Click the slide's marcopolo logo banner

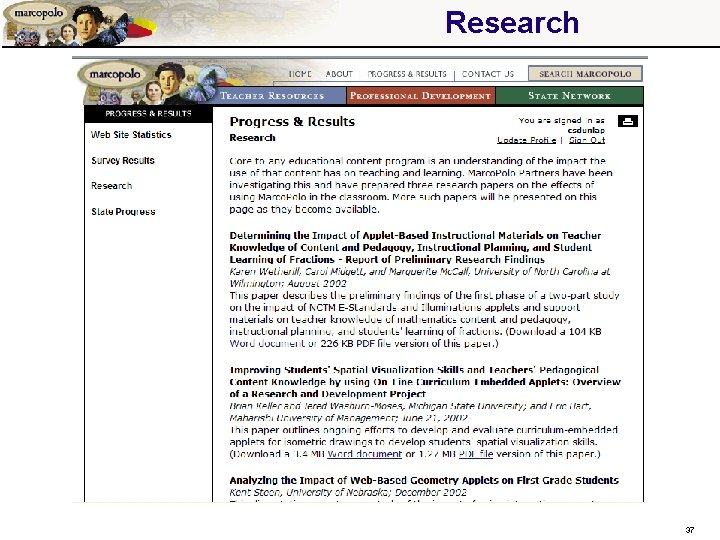tap(78, 24)
